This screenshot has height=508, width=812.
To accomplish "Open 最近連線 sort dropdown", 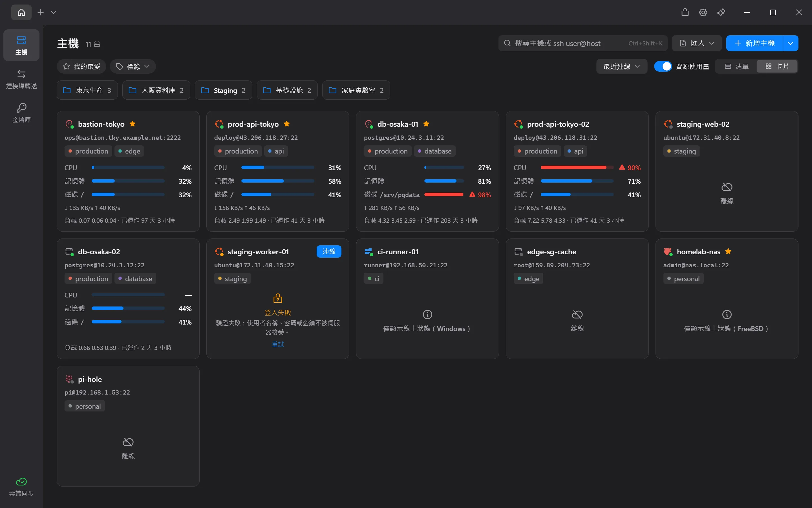I will pyautogui.click(x=622, y=67).
